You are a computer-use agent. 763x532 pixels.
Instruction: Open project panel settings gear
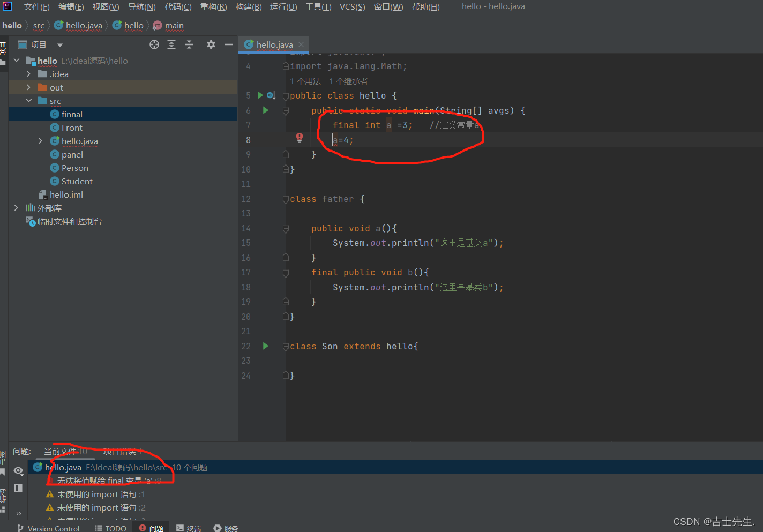pyautogui.click(x=211, y=44)
